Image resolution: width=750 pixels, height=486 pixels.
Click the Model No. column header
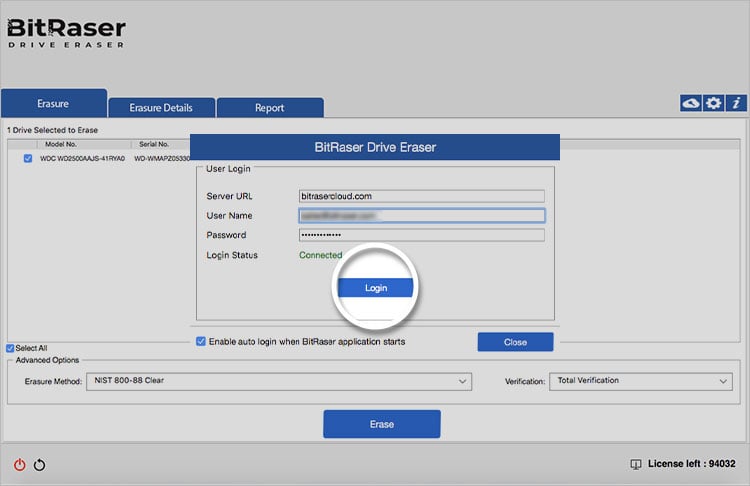coord(61,144)
